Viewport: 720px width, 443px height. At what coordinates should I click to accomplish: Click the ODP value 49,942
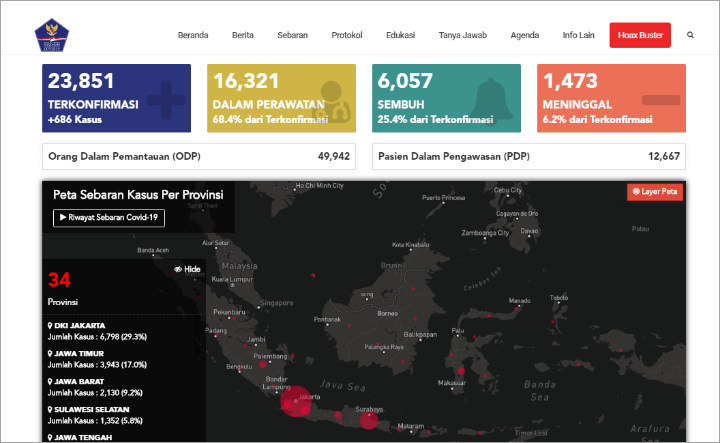(x=334, y=157)
